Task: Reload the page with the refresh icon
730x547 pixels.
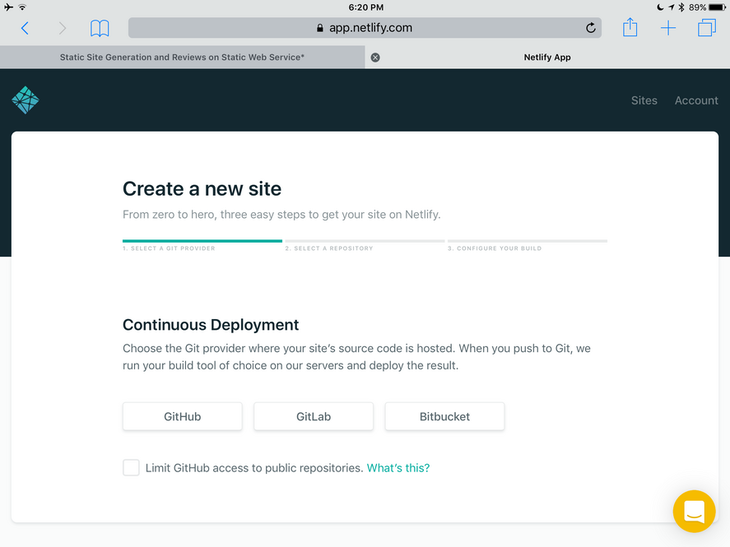Action: click(x=590, y=28)
